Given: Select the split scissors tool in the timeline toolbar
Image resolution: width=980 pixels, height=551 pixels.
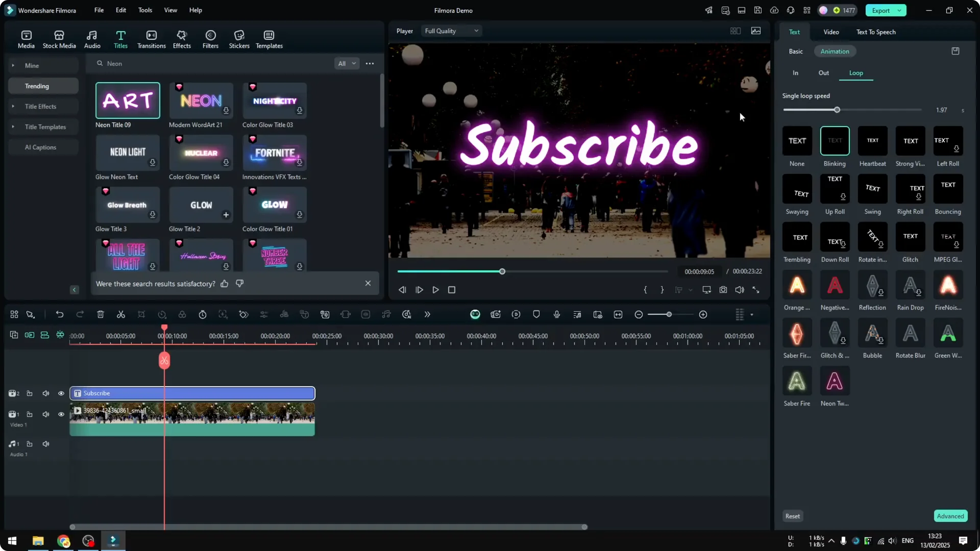Looking at the screenshot, I should tap(121, 314).
